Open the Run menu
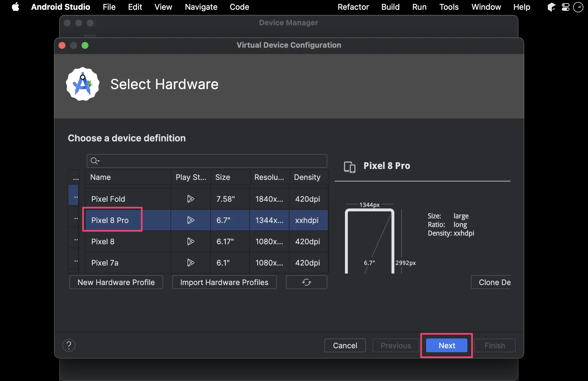 coord(419,7)
